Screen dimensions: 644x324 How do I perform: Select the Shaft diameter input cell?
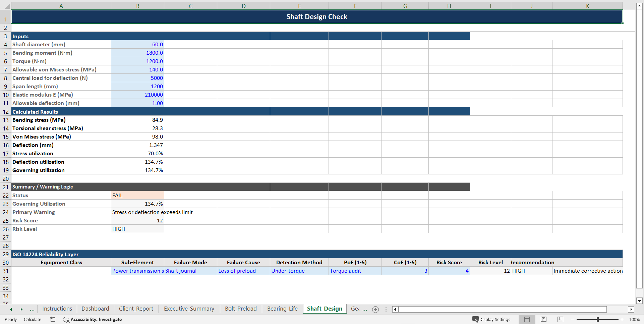point(137,44)
